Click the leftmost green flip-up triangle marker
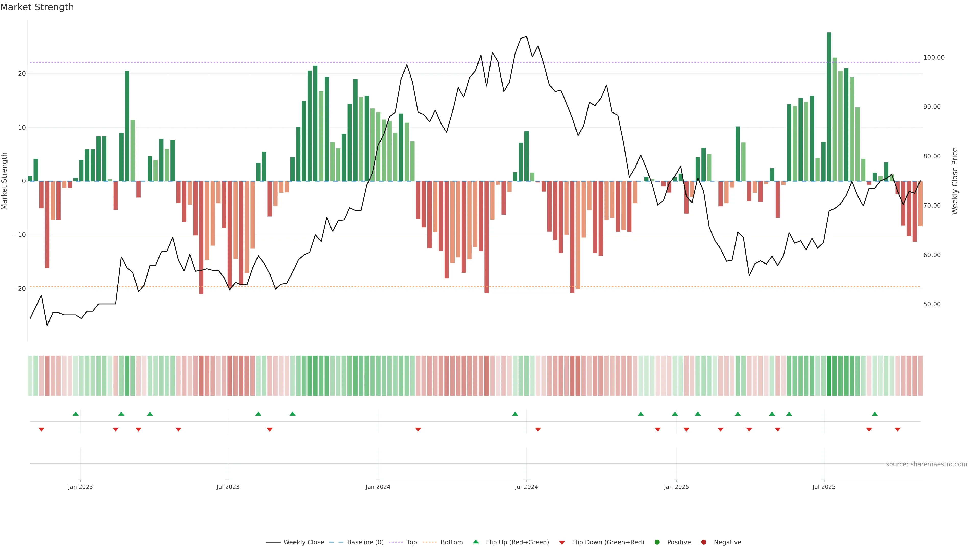This screenshot has width=980, height=551. click(76, 414)
